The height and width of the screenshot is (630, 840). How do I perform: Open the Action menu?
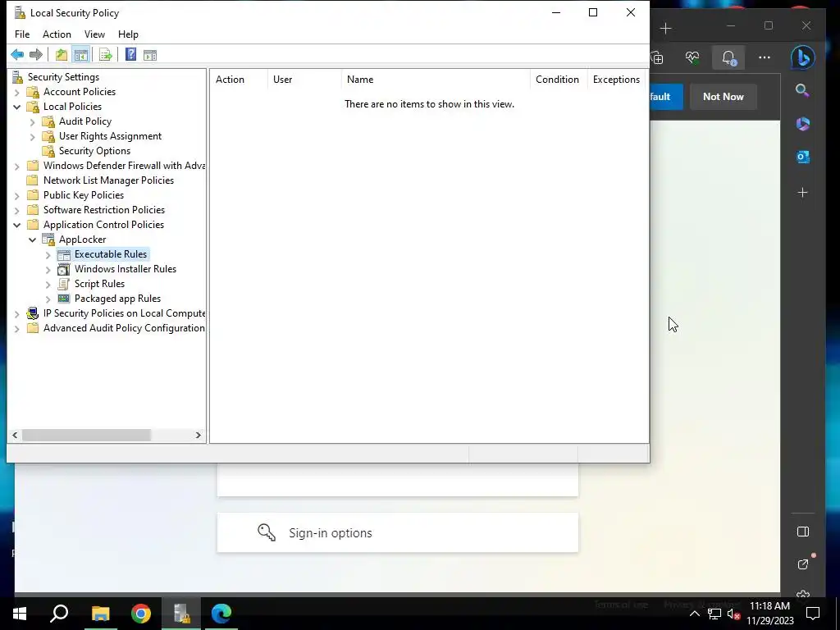tap(57, 34)
